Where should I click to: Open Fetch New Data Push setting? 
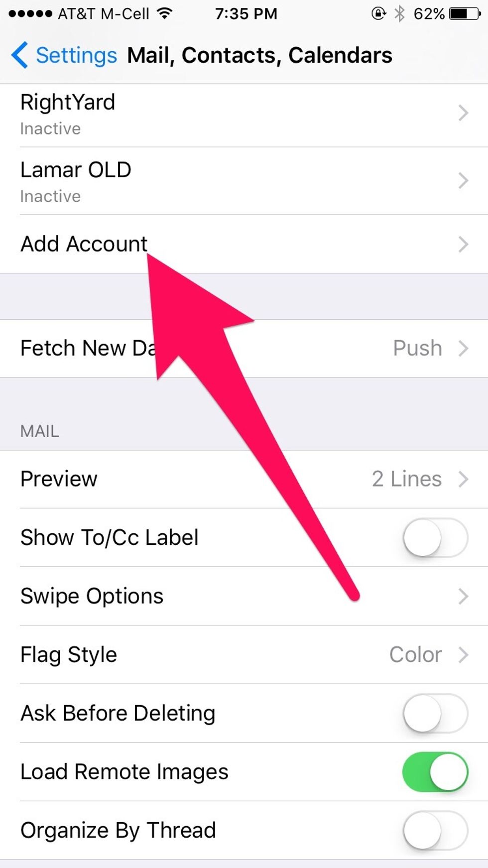tap(244, 349)
